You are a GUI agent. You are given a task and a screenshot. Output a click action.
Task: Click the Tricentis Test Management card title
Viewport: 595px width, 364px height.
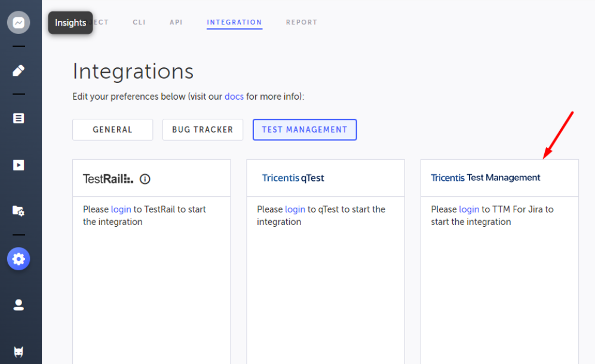click(485, 177)
